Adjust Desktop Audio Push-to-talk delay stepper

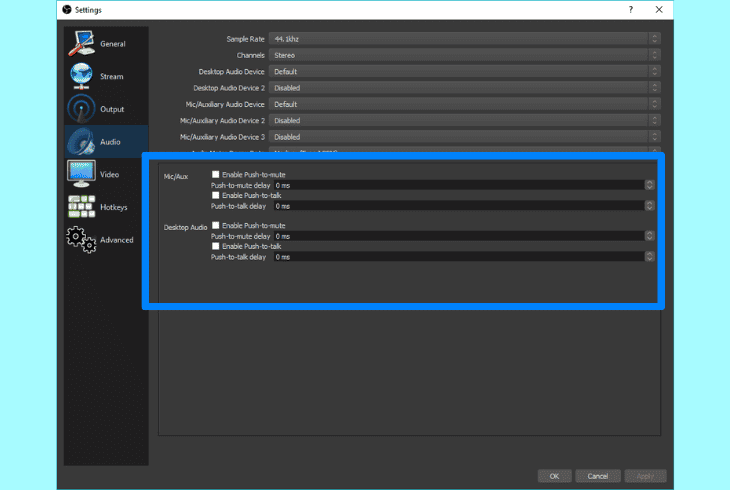point(649,256)
